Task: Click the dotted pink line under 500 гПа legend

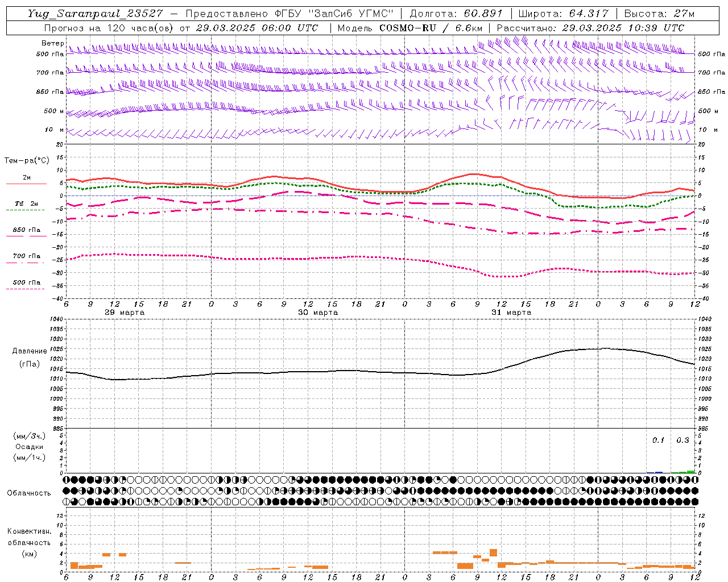Action: pyautogui.click(x=25, y=289)
